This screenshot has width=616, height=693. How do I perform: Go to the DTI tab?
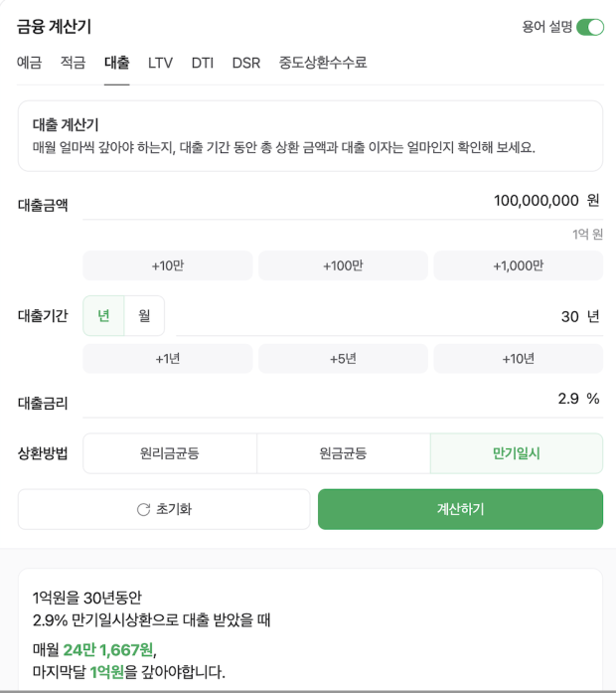point(203,63)
